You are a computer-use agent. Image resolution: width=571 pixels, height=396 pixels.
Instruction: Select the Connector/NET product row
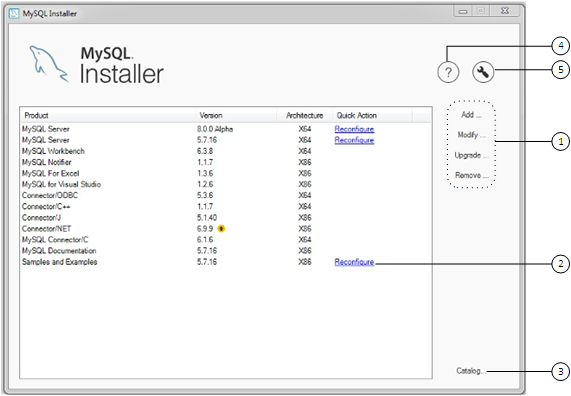point(226,229)
